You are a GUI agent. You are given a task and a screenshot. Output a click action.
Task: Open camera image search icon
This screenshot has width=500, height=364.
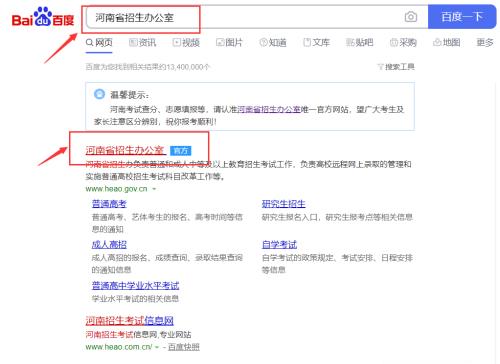pyautogui.click(x=410, y=17)
